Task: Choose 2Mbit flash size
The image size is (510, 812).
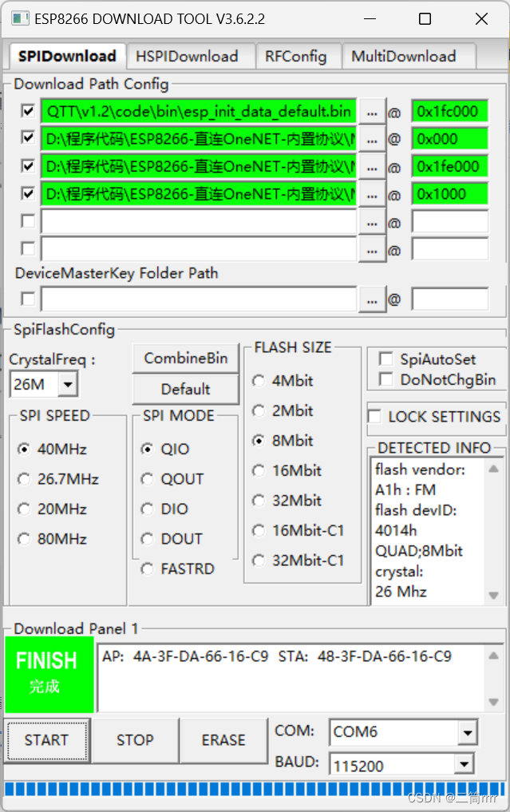Action: coord(259,411)
